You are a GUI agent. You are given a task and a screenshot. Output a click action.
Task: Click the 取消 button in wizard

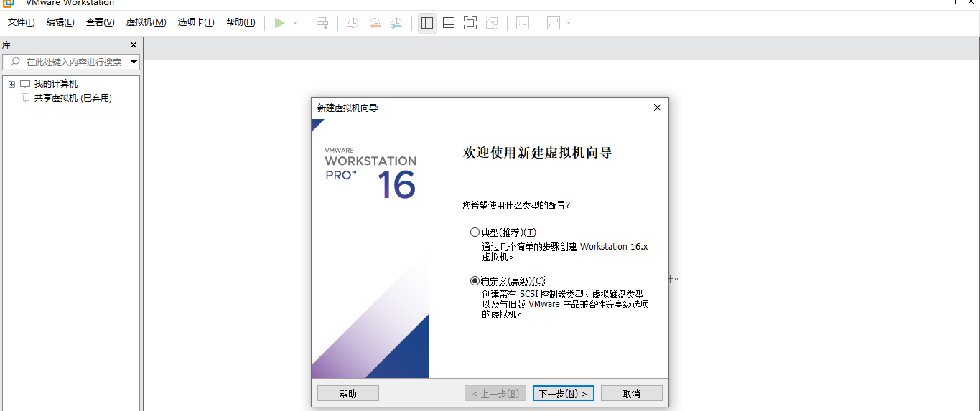(632, 393)
